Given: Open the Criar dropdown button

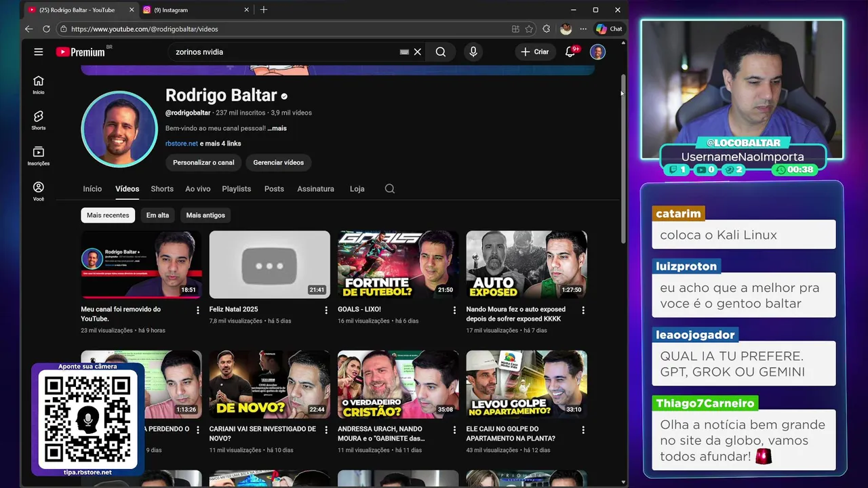Looking at the screenshot, I should [535, 52].
